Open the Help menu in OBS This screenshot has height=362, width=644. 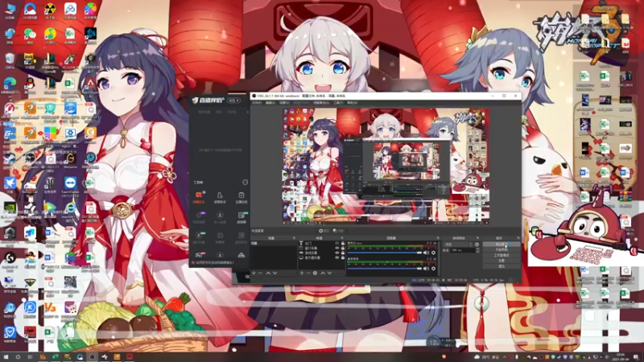(352, 103)
